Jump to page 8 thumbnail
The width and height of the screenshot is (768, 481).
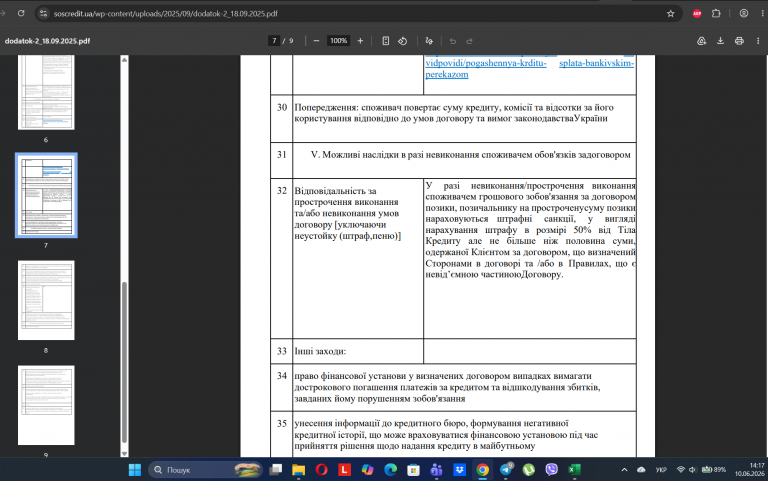46,300
